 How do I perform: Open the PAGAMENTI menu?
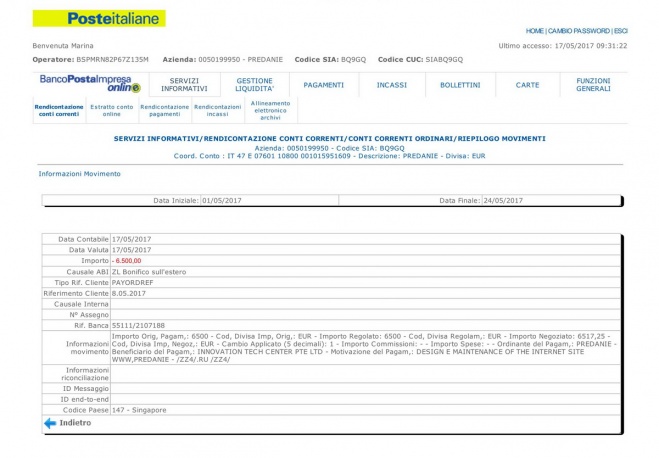(323, 85)
